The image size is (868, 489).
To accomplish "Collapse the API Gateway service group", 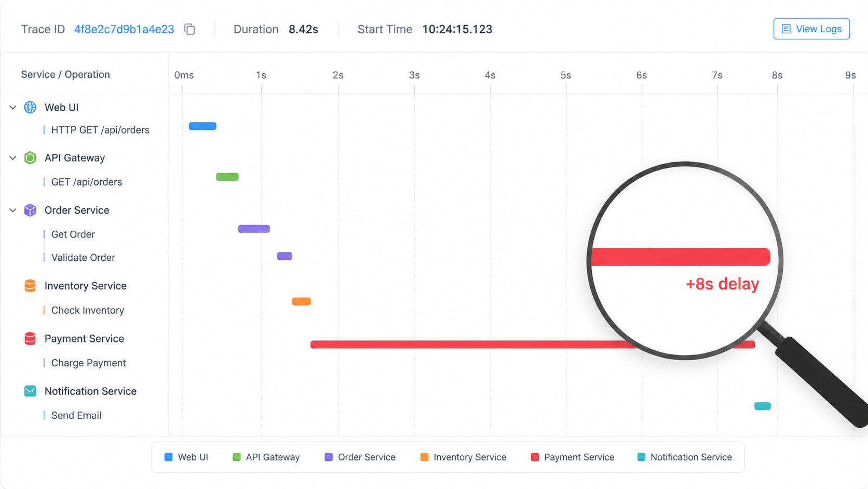I will [x=13, y=158].
